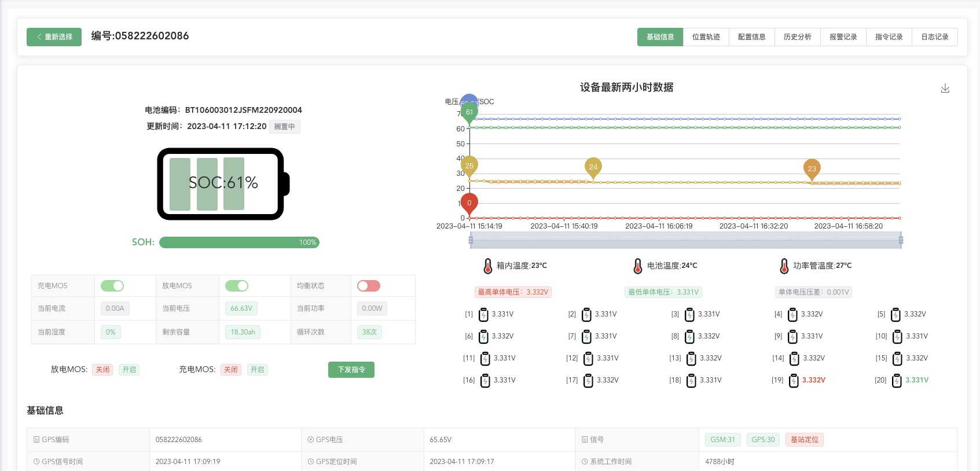
Task: Click the power tube temperature thermometer icon
Action: pos(784,266)
